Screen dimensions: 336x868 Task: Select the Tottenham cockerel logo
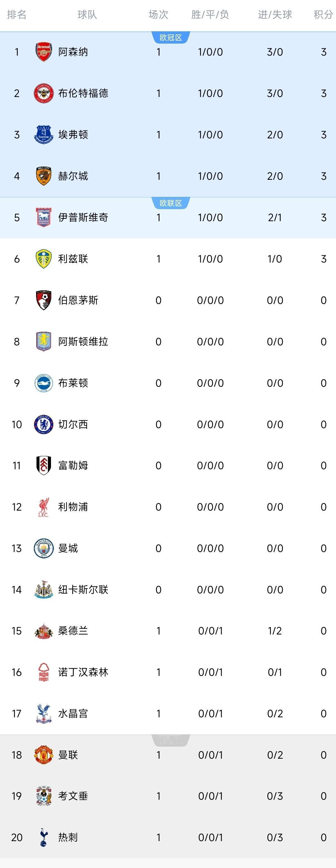pyautogui.click(x=44, y=837)
